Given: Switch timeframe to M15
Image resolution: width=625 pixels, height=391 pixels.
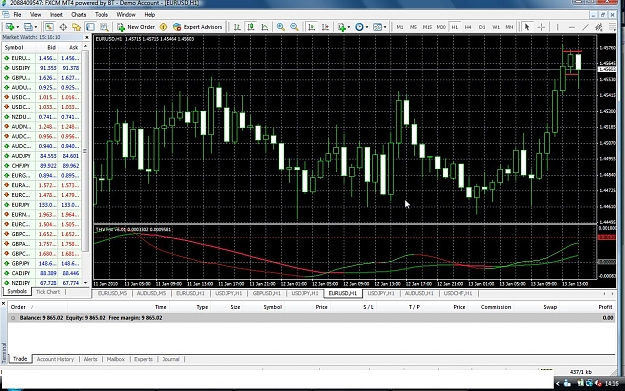Looking at the screenshot, I should 427,27.
